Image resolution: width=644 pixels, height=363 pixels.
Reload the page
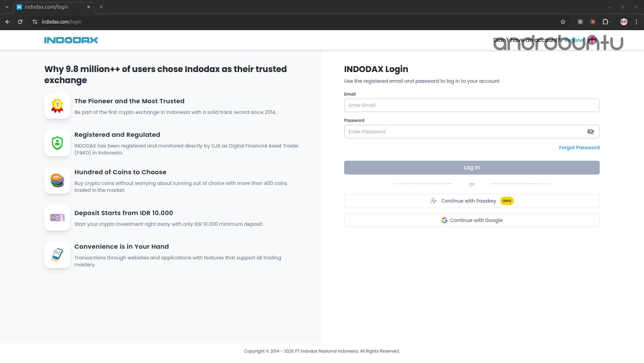click(20, 22)
